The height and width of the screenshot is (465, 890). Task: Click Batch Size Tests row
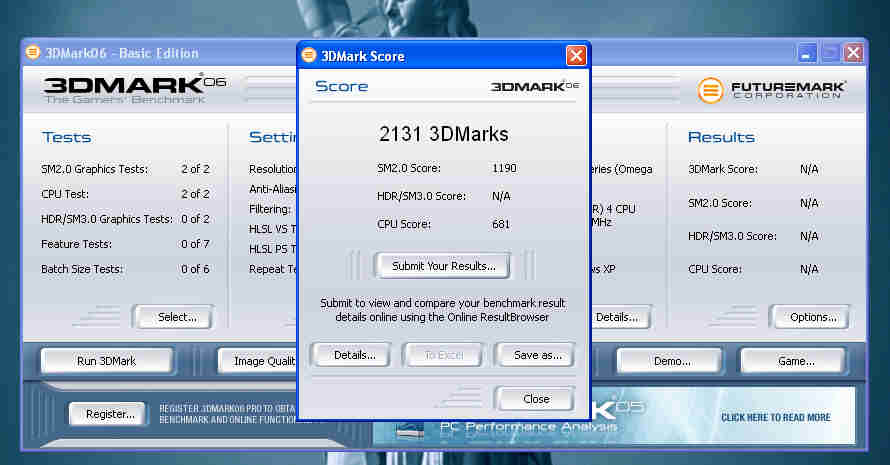(x=125, y=269)
